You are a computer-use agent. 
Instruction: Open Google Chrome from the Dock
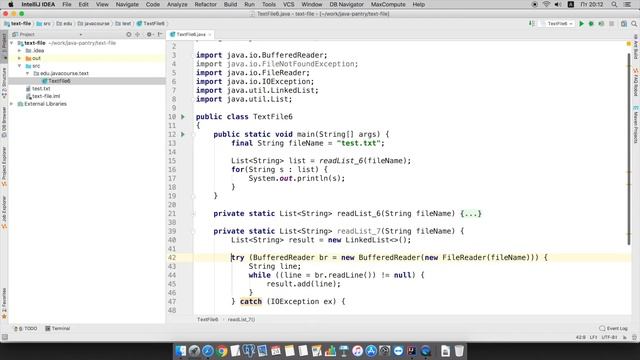click(222, 351)
